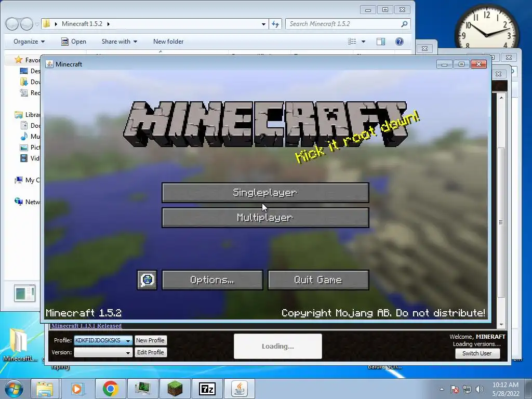Open 7-Zip taskbar icon

[x=207, y=389]
